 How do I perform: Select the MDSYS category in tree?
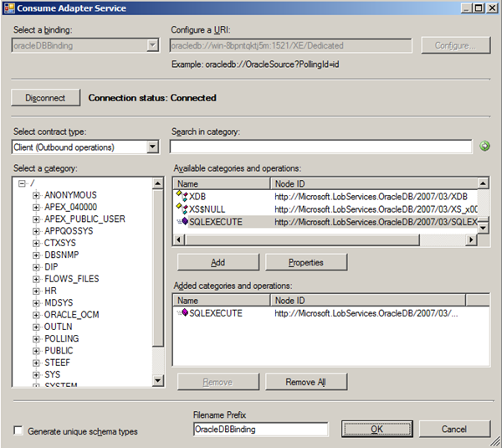(58, 302)
